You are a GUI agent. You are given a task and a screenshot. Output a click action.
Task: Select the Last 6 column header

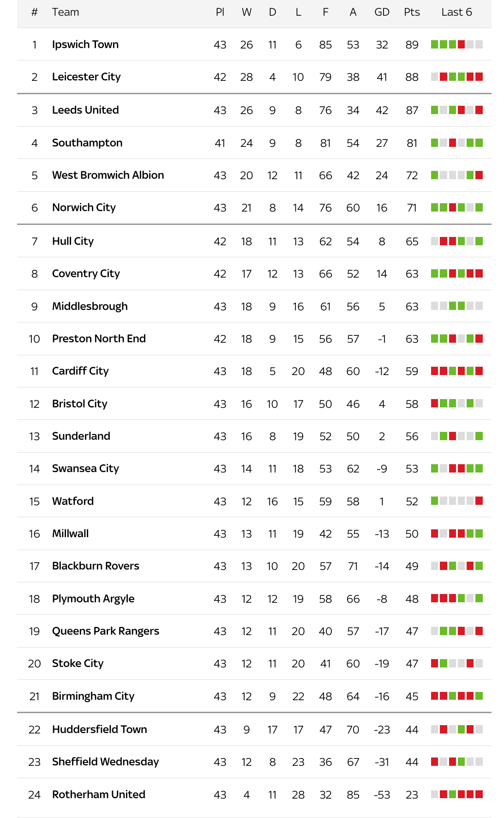[456, 12]
